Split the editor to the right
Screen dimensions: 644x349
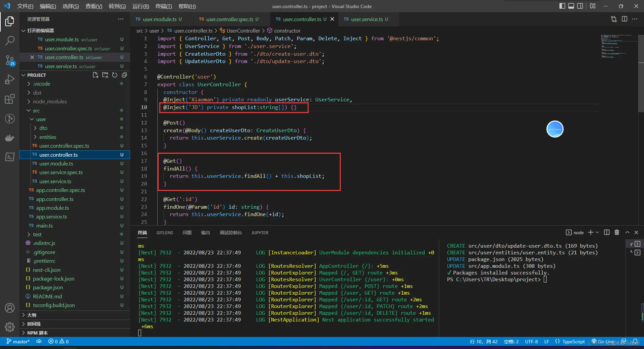(x=624, y=19)
